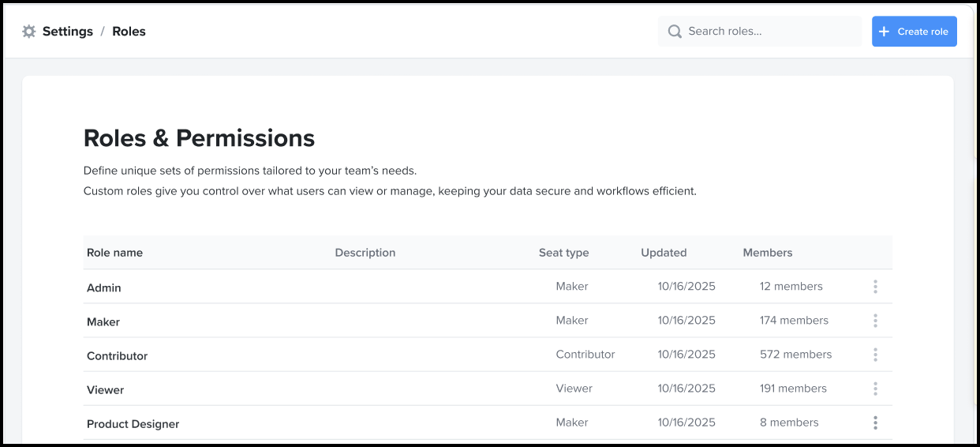
Task: Click the Viewer seat type cell
Action: tap(574, 389)
